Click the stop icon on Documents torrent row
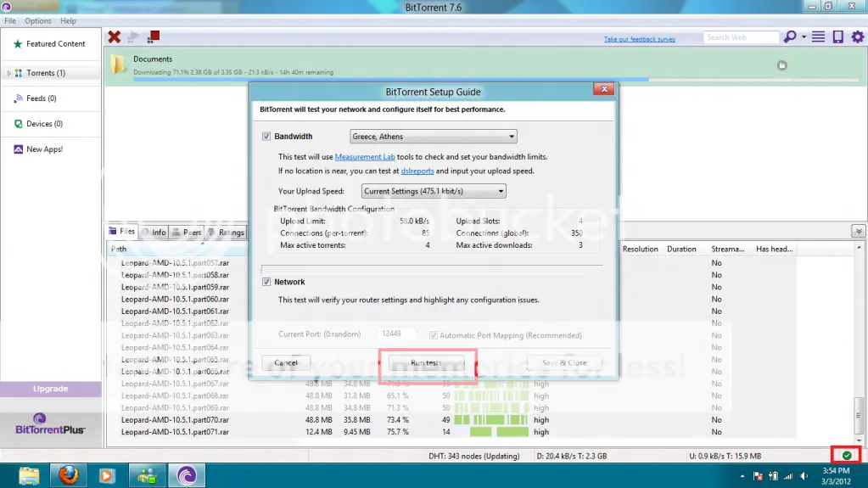Viewport: 868px width, 488px height. (781, 65)
